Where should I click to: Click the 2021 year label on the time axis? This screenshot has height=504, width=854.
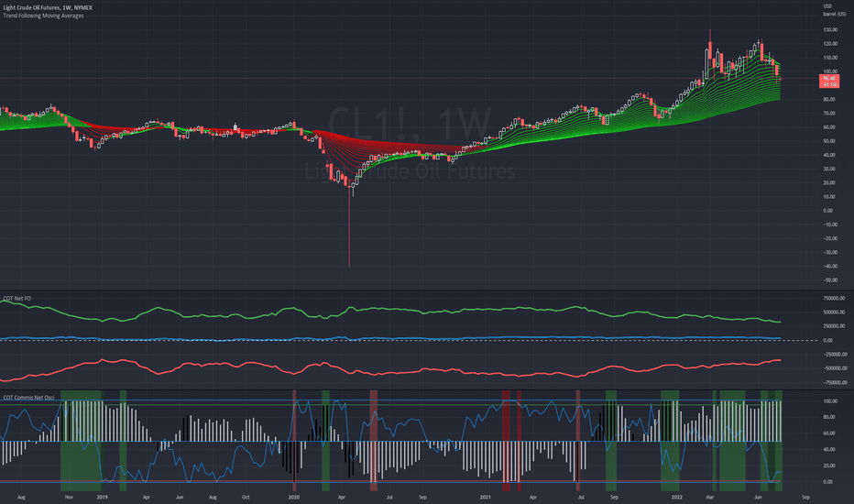(486, 497)
